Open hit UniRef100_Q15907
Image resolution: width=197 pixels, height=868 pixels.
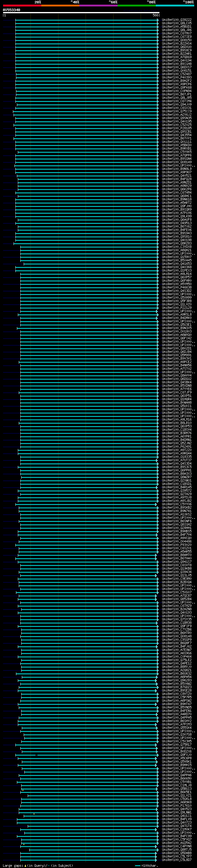point(176,257)
